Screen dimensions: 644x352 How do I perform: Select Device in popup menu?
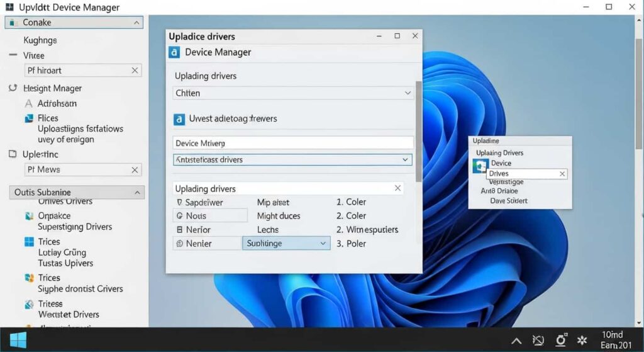(501, 163)
